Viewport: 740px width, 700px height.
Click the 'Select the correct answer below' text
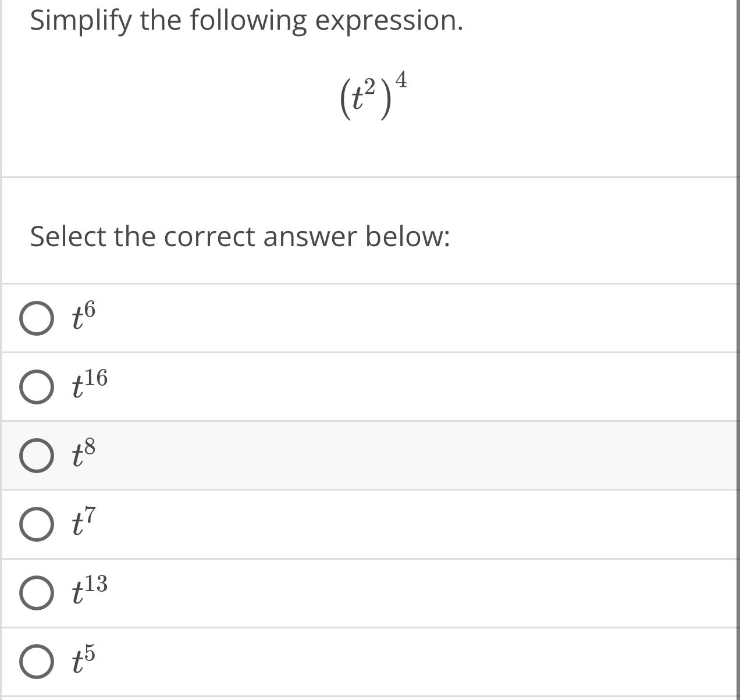coord(239,236)
